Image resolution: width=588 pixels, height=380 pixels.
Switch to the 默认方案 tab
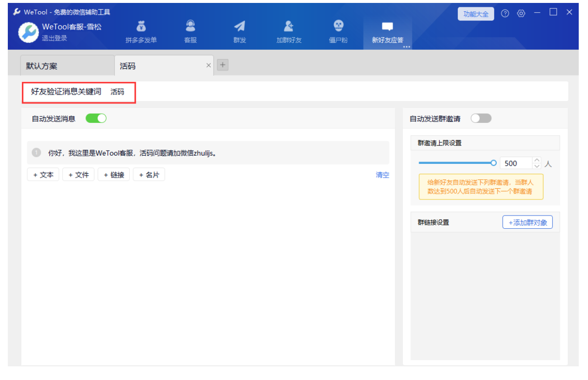pos(67,65)
